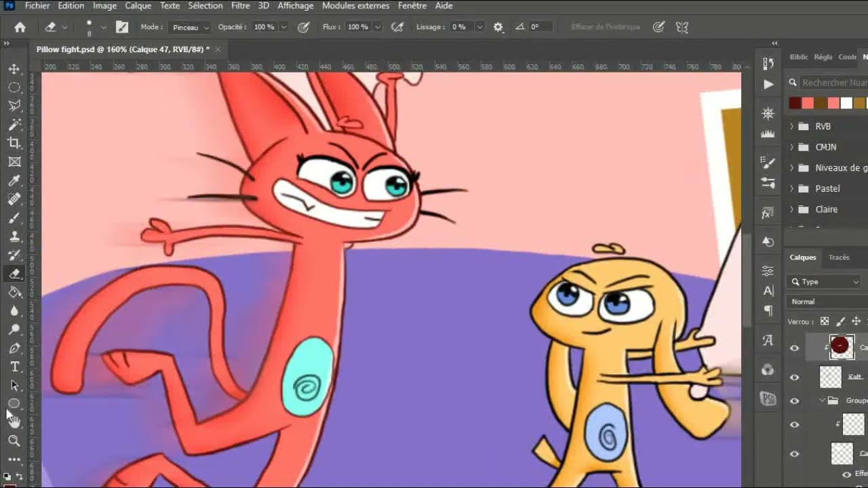
Task: Click the white recent swatch
Action: pos(846,103)
